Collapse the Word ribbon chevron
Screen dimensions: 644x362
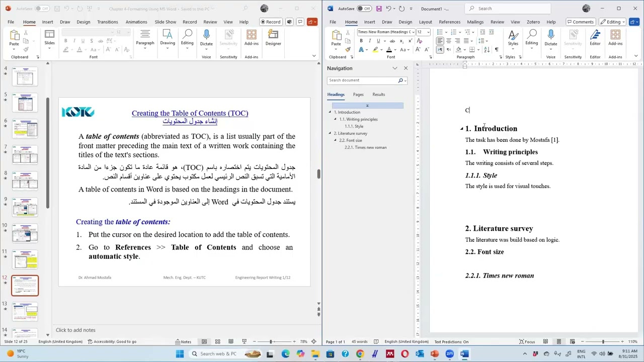636,56
